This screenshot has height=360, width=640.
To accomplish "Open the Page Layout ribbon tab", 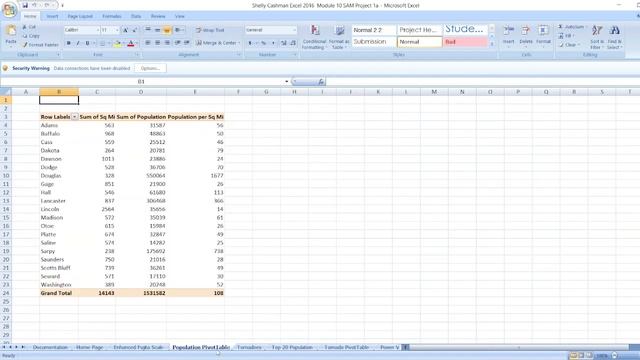I will click(80, 16).
